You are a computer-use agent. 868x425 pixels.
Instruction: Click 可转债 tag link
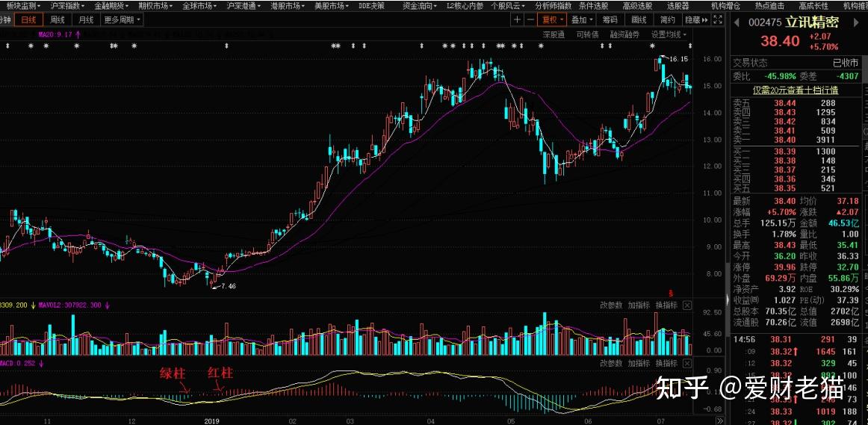(x=587, y=34)
